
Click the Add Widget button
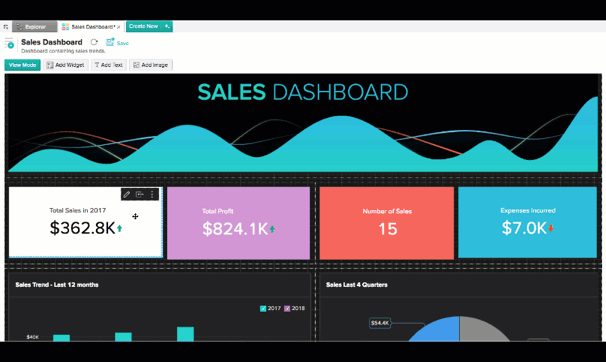click(x=66, y=65)
